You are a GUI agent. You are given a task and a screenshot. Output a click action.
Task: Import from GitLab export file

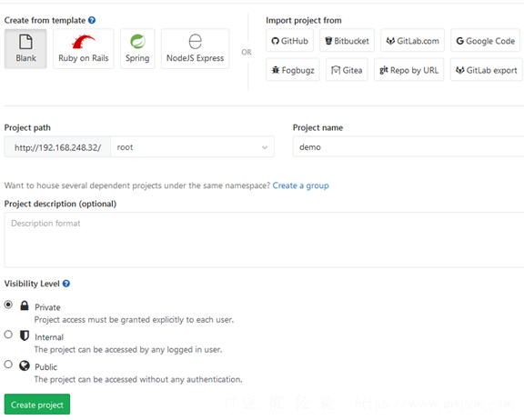click(486, 70)
